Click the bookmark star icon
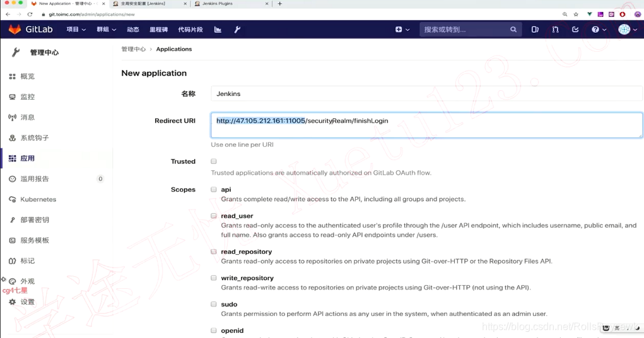 click(576, 15)
